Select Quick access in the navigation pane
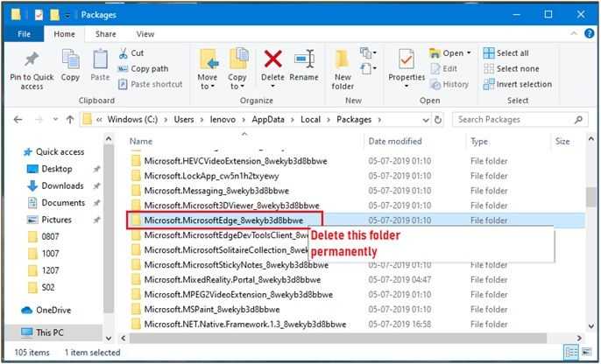The width and height of the screenshot is (601, 364). 53,152
